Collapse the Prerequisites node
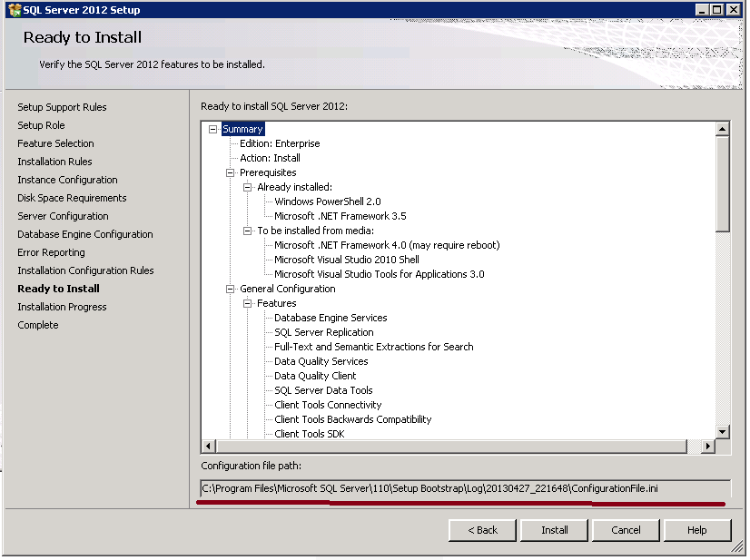The image size is (750, 560). 230,172
